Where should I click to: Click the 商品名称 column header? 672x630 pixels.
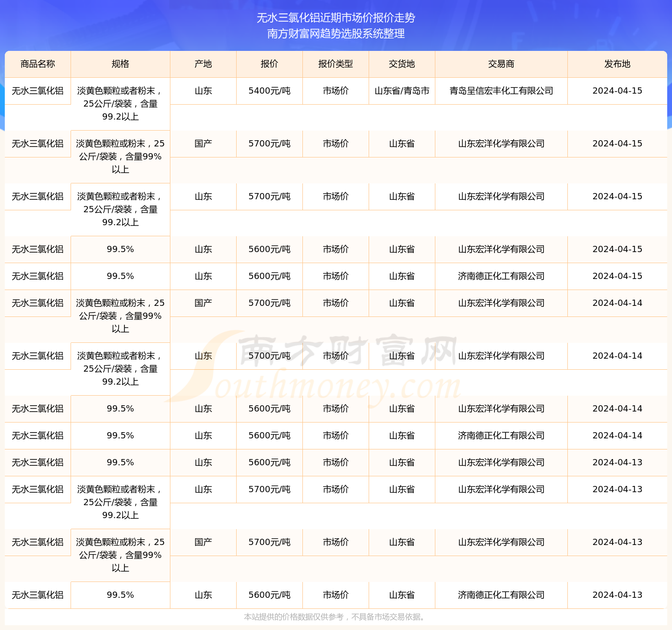(x=38, y=64)
